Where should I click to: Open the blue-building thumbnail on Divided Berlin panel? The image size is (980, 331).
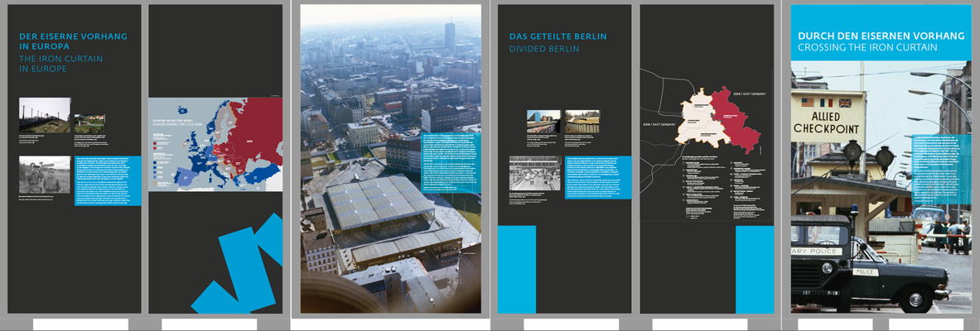tap(543, 121)
